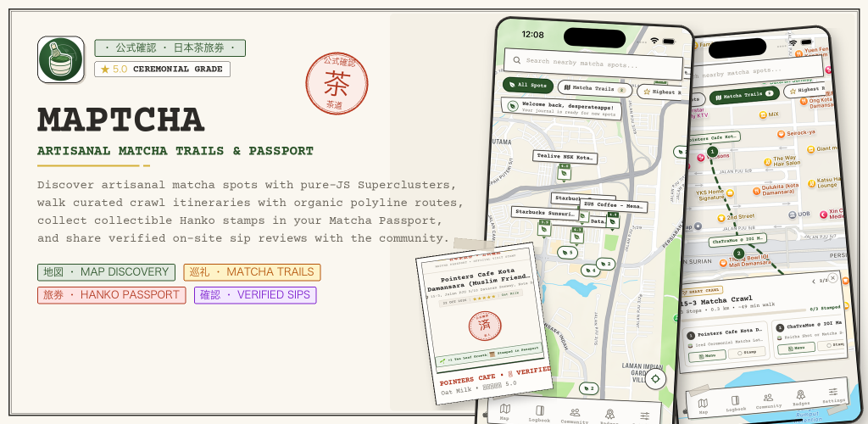Click the recenter location target button
Viewport: 868px width, 424px height.
pos(655,379)
